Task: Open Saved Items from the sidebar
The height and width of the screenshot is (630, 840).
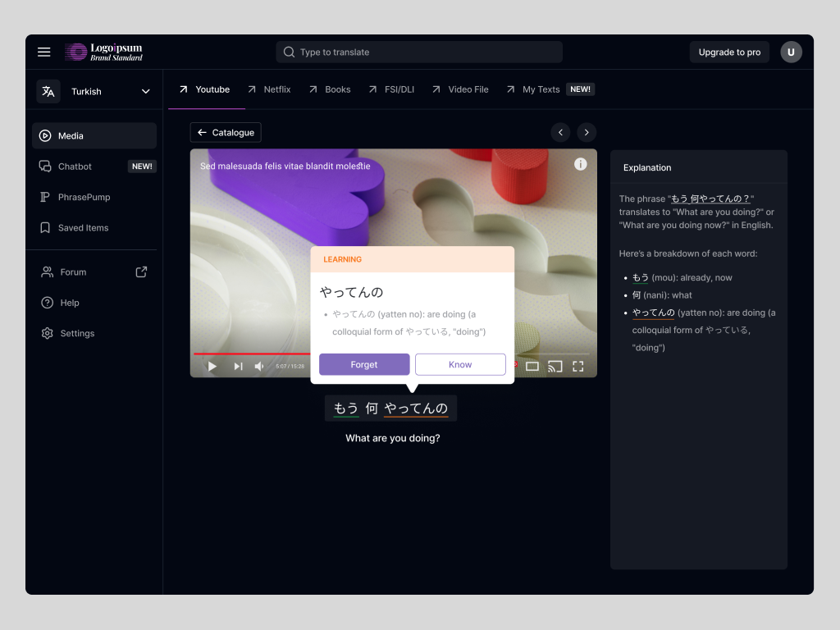Action: 85,227
